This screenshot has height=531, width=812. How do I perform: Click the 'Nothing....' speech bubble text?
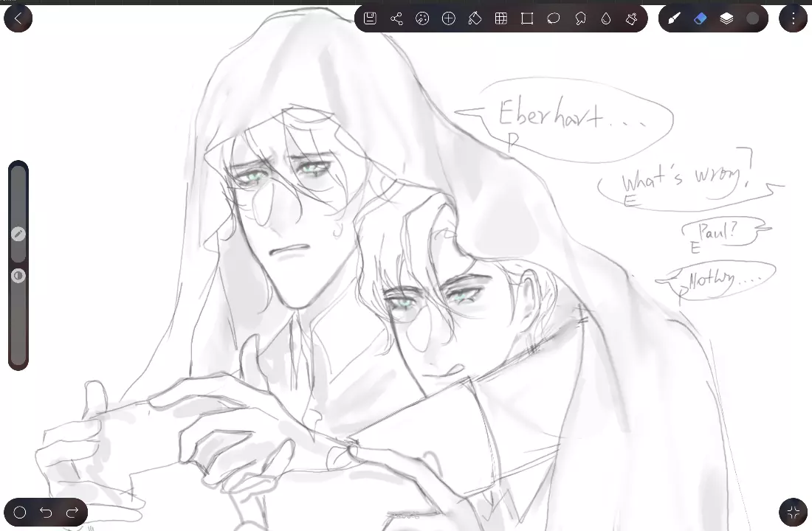[725, 280]
